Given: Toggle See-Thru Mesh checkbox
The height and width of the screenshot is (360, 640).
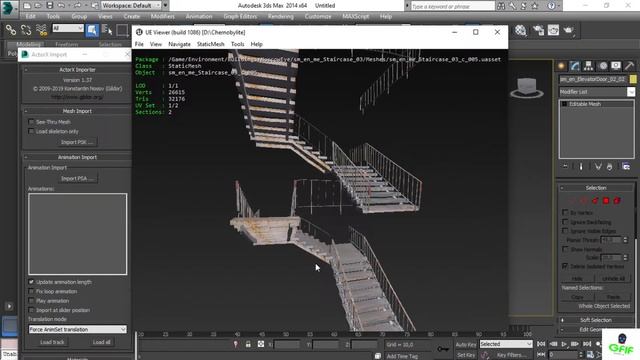Looking at the screenshot, I should [x=31, y=122].
